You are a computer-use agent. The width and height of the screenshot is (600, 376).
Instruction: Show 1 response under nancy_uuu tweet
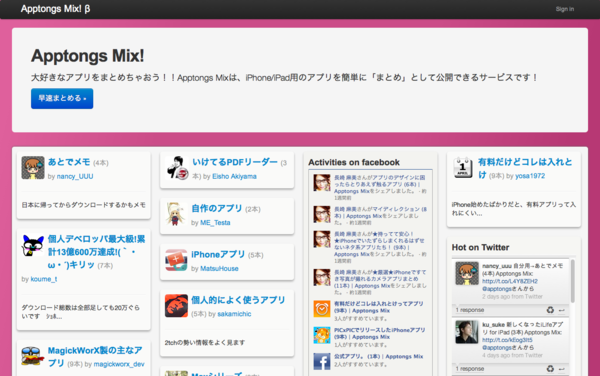(470, 310)
